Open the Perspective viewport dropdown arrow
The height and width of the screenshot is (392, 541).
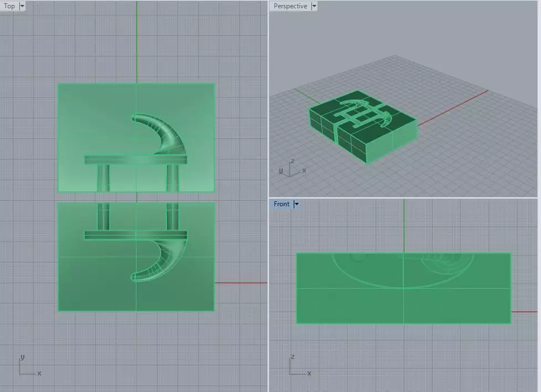(x=314, y=6)
